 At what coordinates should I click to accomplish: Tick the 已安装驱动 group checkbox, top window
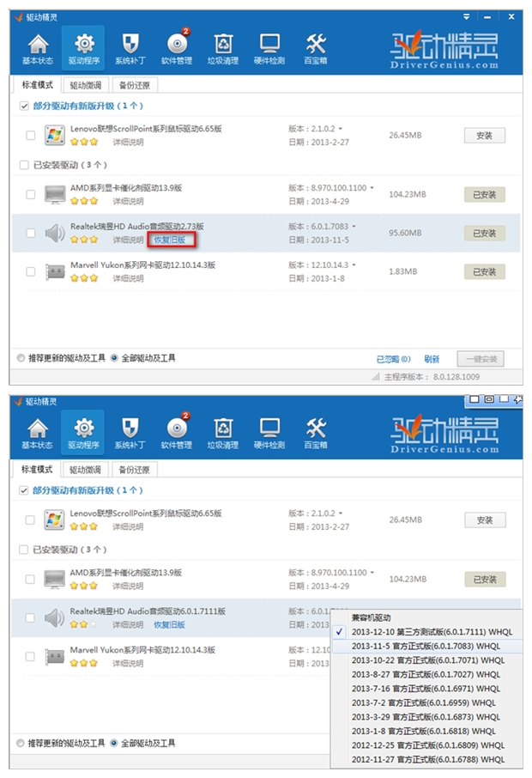[x=24, y=165]
